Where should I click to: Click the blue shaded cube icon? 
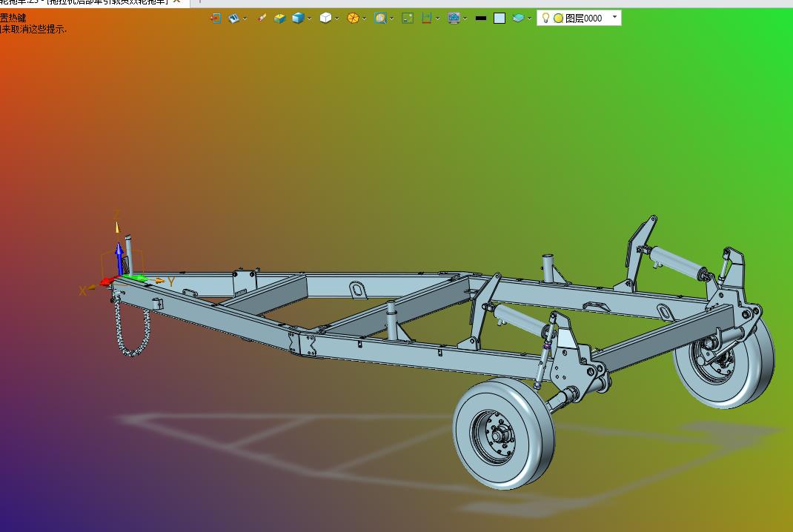click(x=299, y=19)
